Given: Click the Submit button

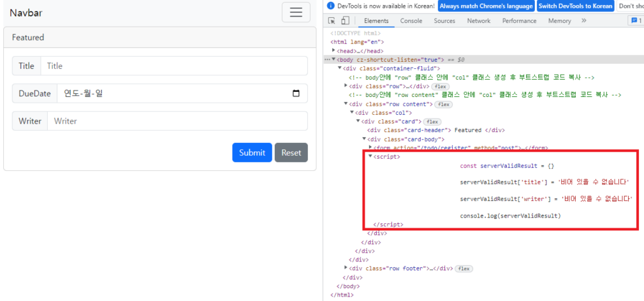Looking at the screenshot, I should click(252, 153).
